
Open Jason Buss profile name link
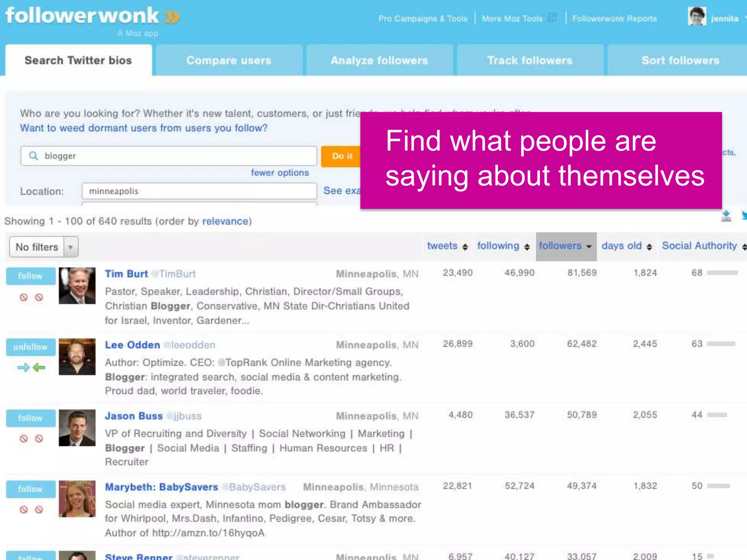click(x=134, y=416)
